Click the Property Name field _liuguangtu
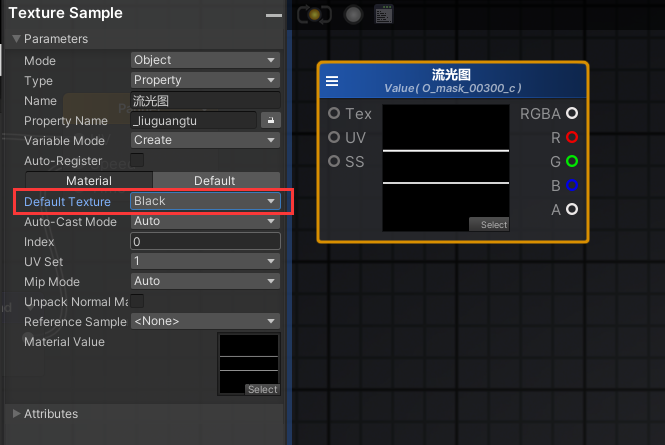 (x=193, y=120)
